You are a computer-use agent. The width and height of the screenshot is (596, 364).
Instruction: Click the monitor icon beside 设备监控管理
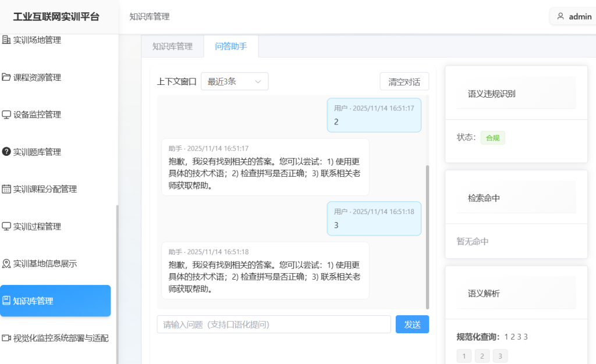pyautogui.click(x=6, y=115)
